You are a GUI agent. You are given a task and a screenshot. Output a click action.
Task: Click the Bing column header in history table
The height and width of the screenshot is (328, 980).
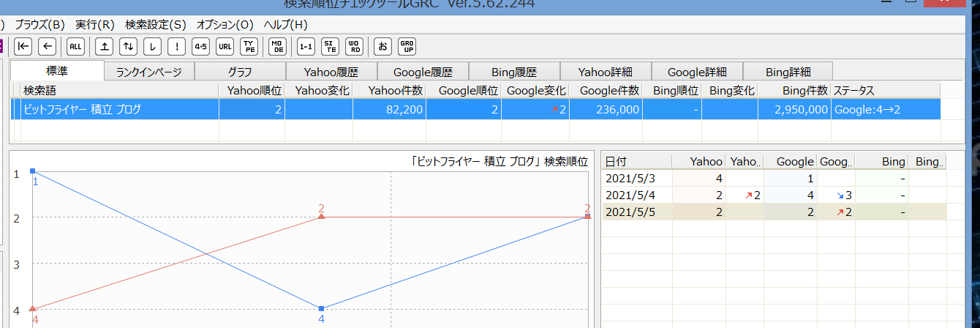[883, 161]
